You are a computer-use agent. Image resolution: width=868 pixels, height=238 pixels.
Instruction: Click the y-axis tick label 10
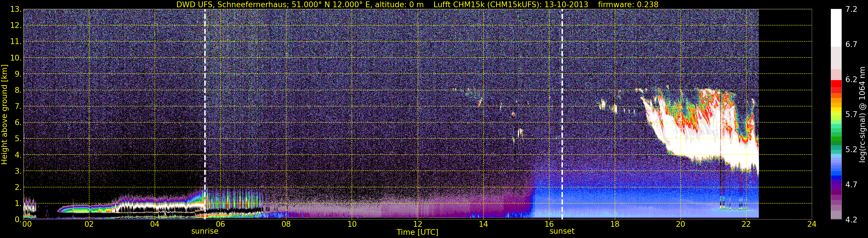(16, 58)
